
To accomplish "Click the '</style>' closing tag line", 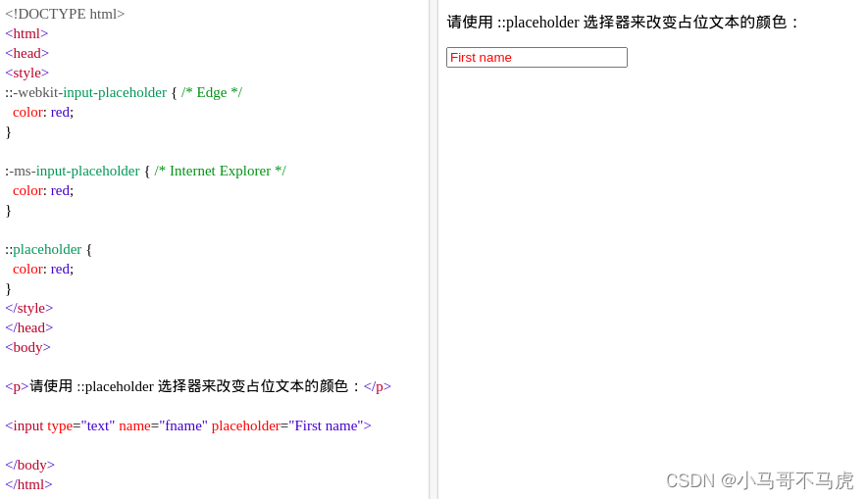I will (29, 308).
